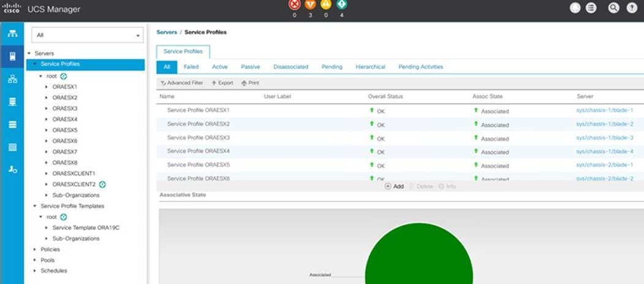The height and width of the screenshot is (284, 644).
Task: Select the Service Profiles tree item
Action: [85, 64]
